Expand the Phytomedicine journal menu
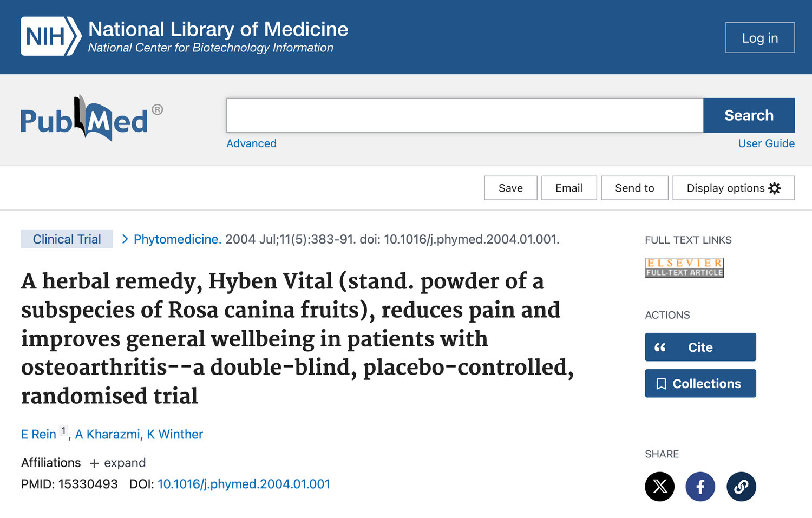Screen dimensions: 812x518 point(177,239)
